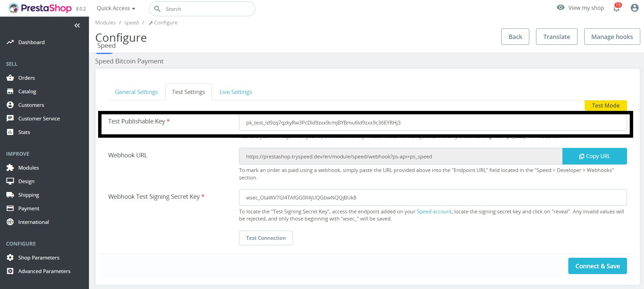Image resolution: width=644 pixels, height=289 pixels.
Task: Click the Speed Bitcoin Payment heading
Action: click(x=129, y=61)
